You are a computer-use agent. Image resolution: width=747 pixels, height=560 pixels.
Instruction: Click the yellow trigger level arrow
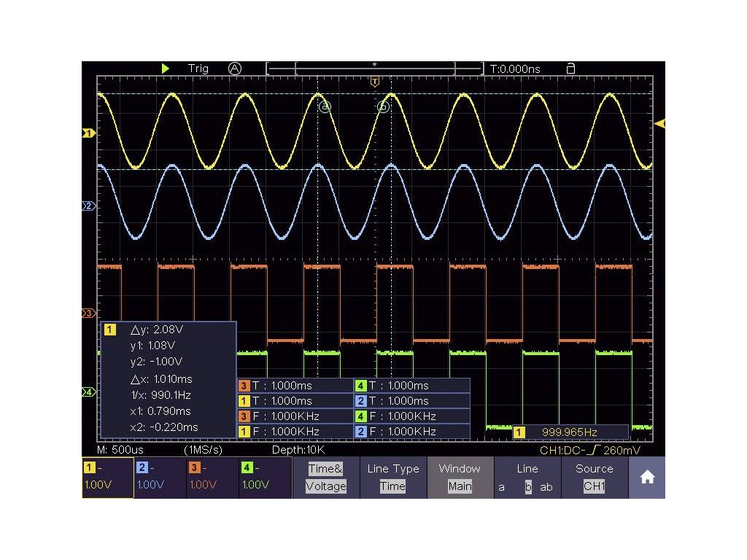point(659,124)
